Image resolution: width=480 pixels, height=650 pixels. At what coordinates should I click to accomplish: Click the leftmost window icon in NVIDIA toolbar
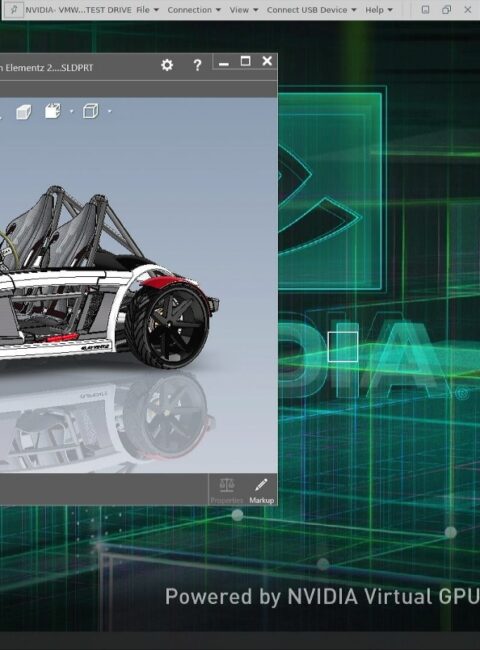[x=425, y=10]
